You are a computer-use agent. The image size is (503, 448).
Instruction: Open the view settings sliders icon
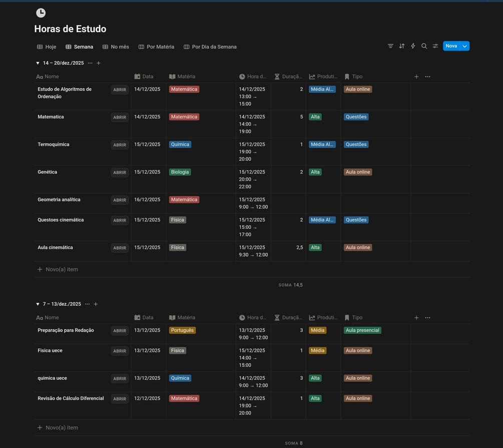tap(435, 46)
